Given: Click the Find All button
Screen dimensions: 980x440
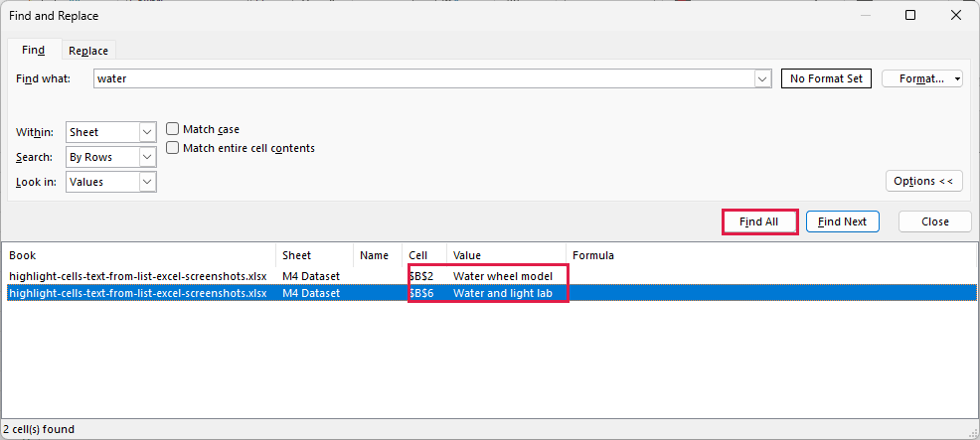Looking at the screenshot, I should pyautogui.click(x=759, y=221).
